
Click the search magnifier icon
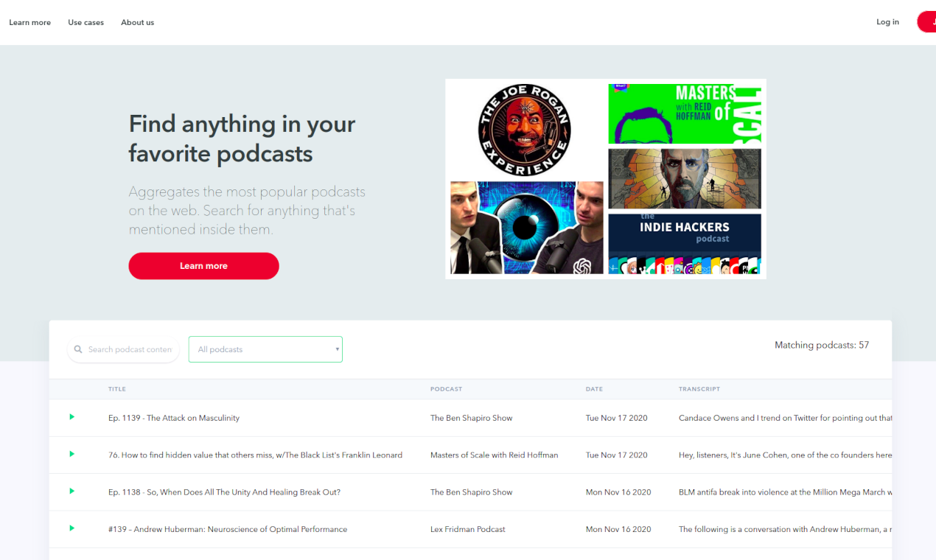[78, 349]
